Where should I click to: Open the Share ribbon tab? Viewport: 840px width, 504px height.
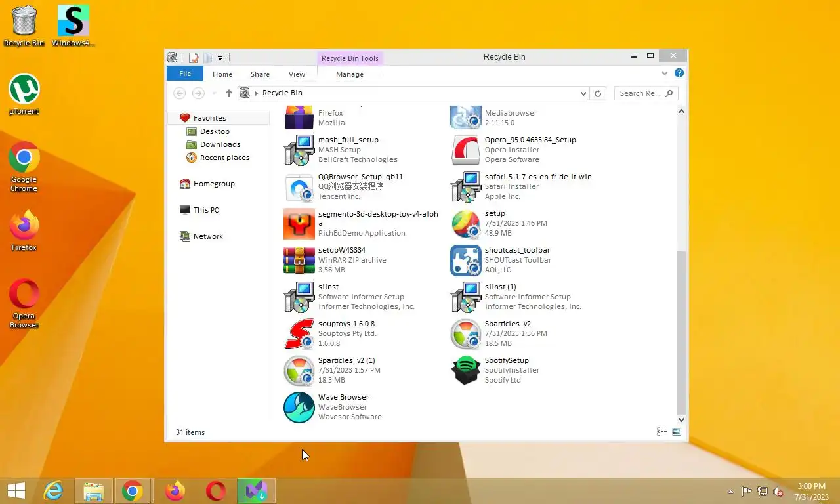coord(260,74)
